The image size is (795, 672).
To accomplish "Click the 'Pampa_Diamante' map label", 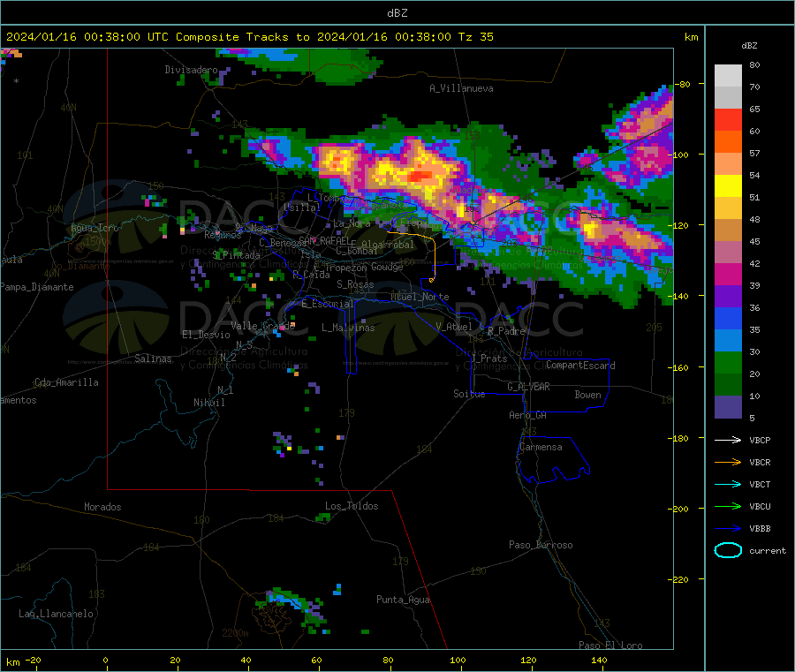I will [x=36, y=287].
